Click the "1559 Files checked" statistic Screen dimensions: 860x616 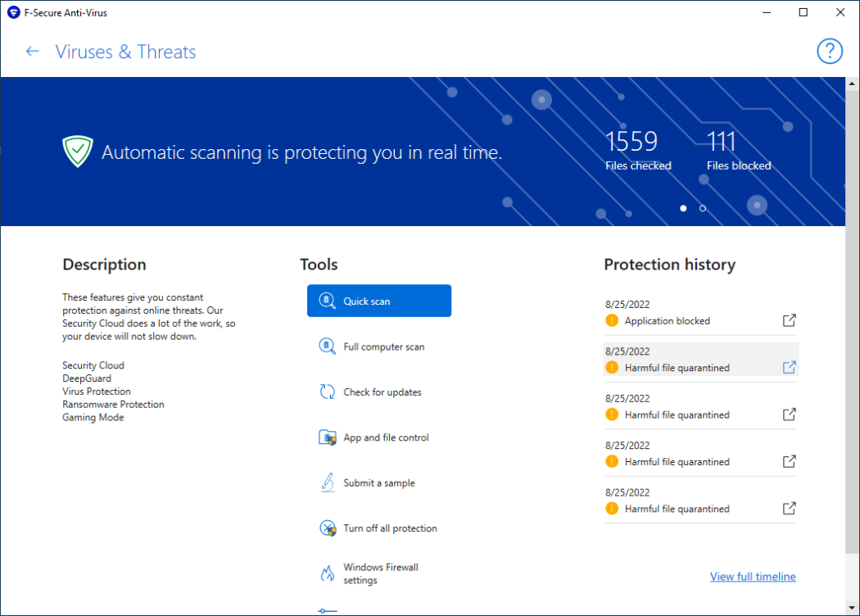click(638, 150)
